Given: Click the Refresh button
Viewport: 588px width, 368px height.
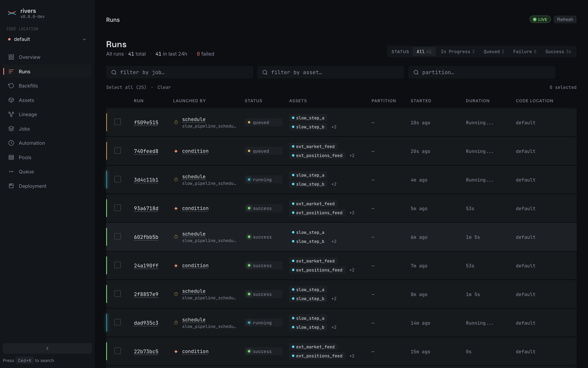Looking at the screenshot, I should coord(565,19).
